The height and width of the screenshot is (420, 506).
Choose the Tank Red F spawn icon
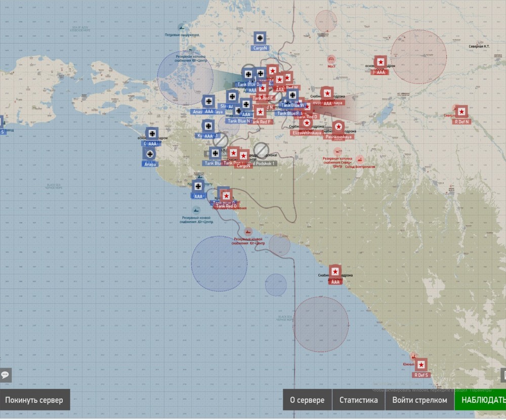260,112
